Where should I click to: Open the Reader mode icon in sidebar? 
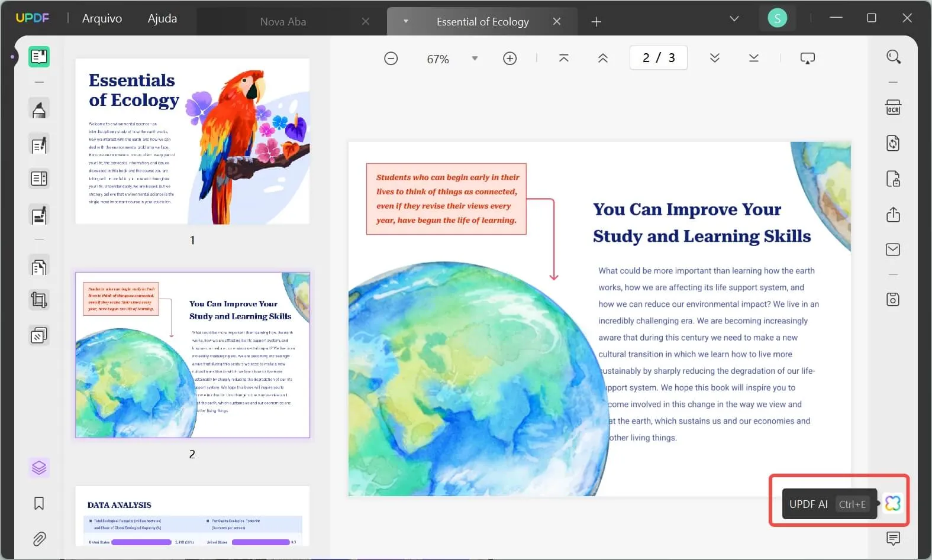[x=39, y=57]
